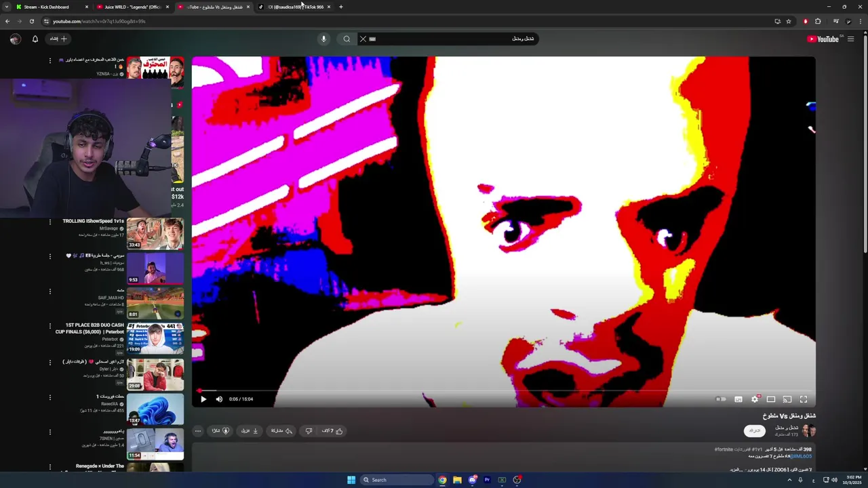Open the 11:54 duration video thumbnail

click(155, 444)
